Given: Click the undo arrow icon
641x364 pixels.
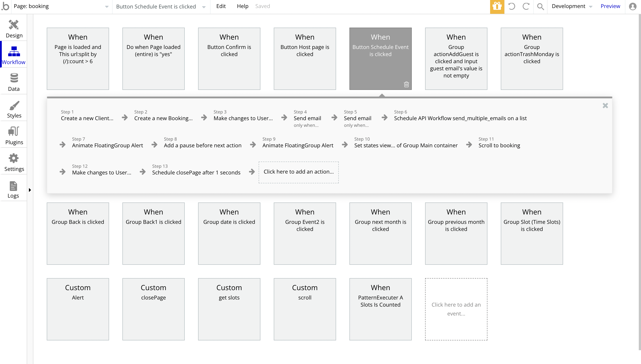Looking at the screenshot, I should click(512, 6).
